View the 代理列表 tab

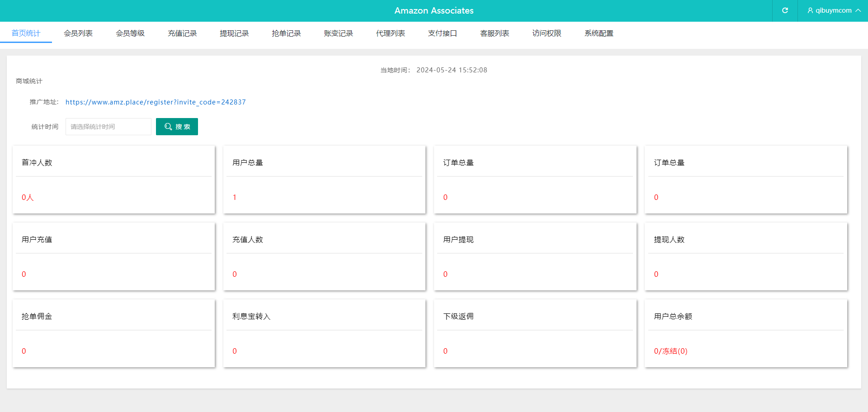coord(391,33)
